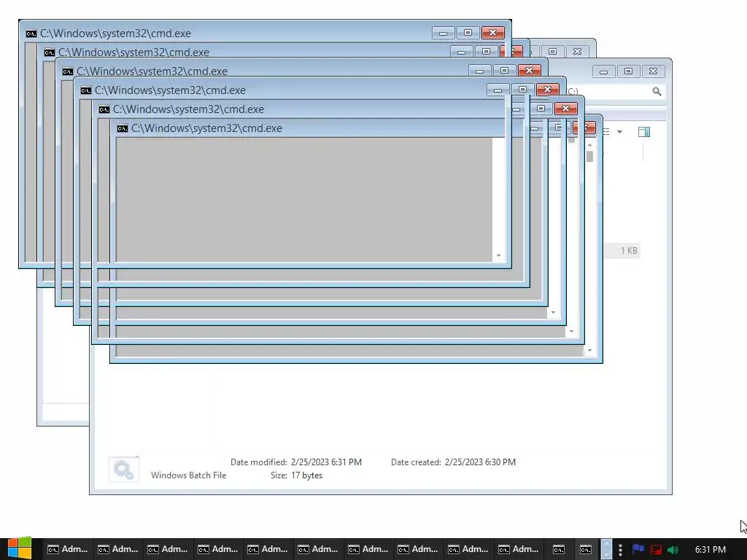This screenshot has width=747, height=560.
Task: Maximize the Explorer window
Action: click(x=628, y=71)
